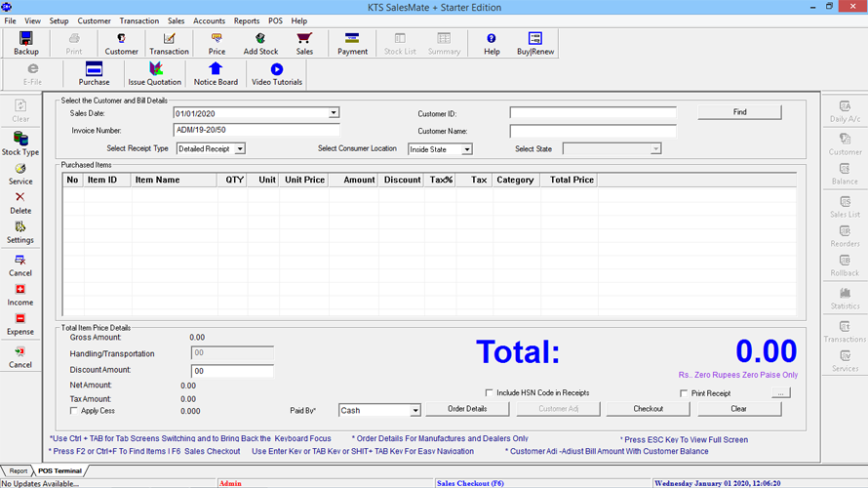Viewport: 868px width, 488px height.
Task: Open the Add Stock tool
Action: pyautogui.click(x=260, y=43)
